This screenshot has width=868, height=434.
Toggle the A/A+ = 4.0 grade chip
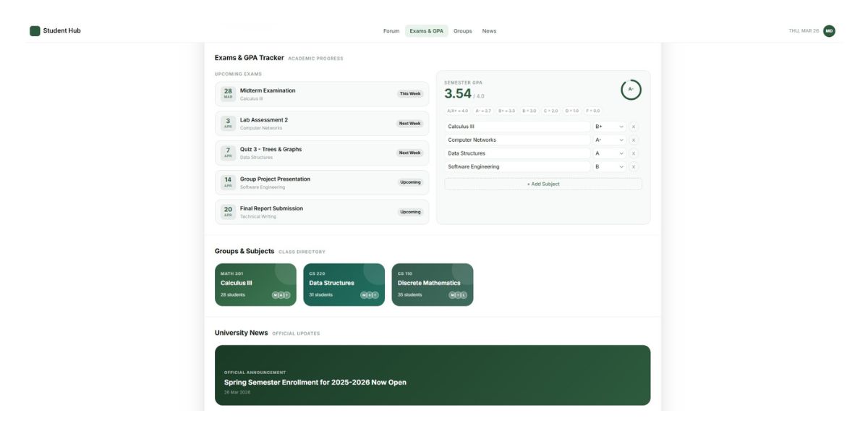click(x=459, y=111)
